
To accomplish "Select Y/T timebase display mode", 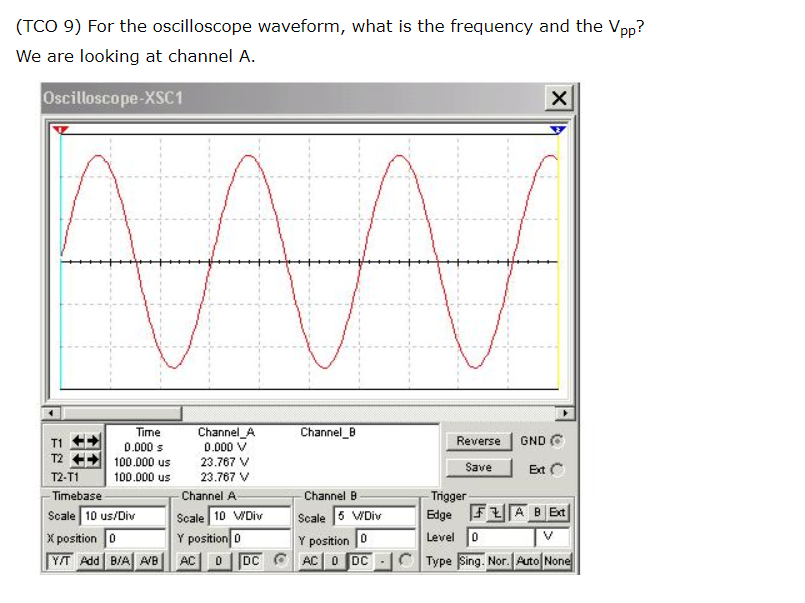I will click(x=60, y=559).
